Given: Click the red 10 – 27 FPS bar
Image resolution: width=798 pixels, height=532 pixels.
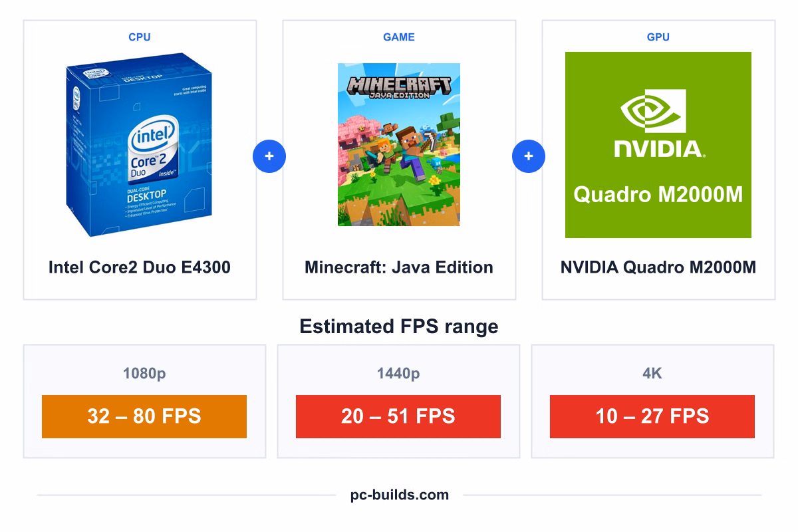Looking at the screenshot, I should (652, 416).
